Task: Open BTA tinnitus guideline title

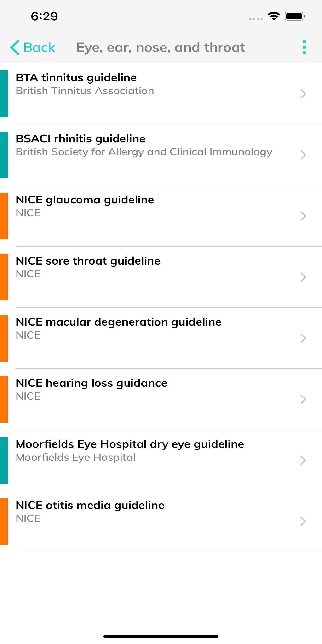Action: pyautogui.click(x=76, y=77)
